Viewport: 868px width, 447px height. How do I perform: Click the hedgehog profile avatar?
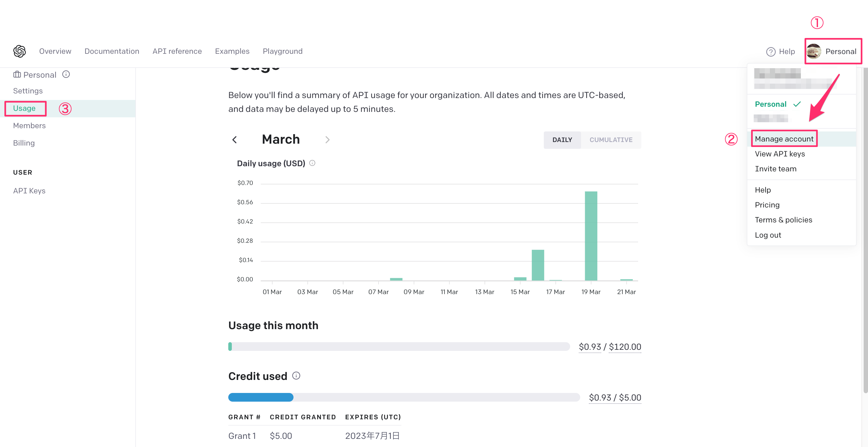pyautogui.click(x=814, y=52)
